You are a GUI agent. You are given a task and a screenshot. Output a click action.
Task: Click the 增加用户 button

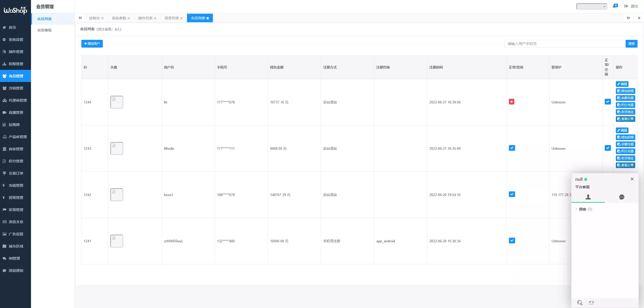click(x=92, y=44)
